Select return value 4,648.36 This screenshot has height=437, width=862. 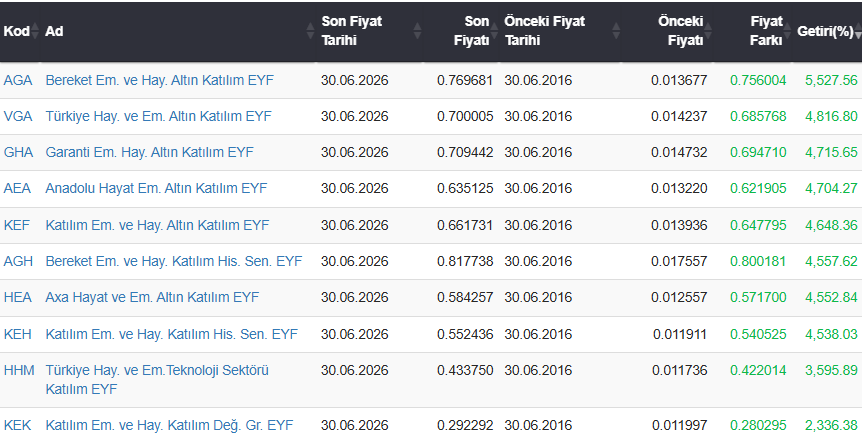point(831,225)
